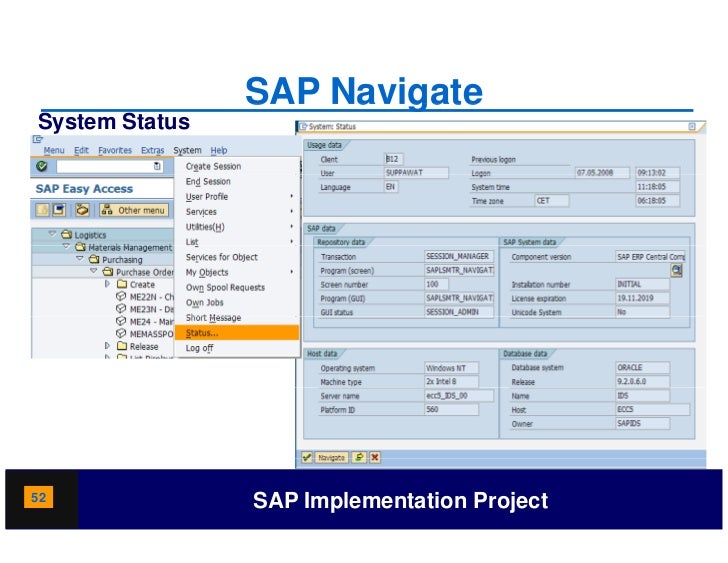The width and height of the screenshot is (728, 563).
Task: Open the Services submenu entry
Action: tap(237, 212)
